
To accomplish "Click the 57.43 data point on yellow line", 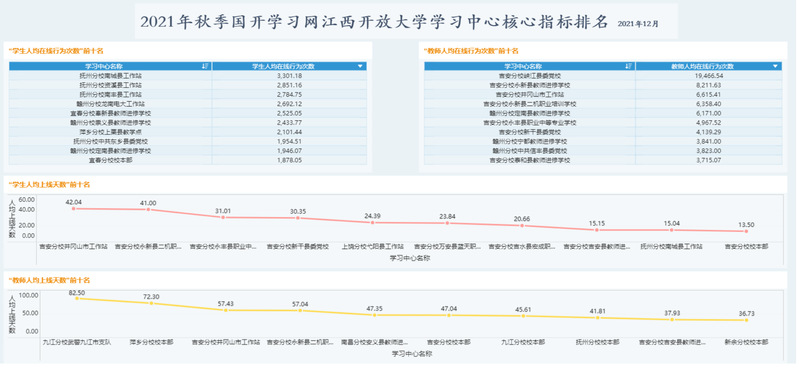I will point(225,310).
